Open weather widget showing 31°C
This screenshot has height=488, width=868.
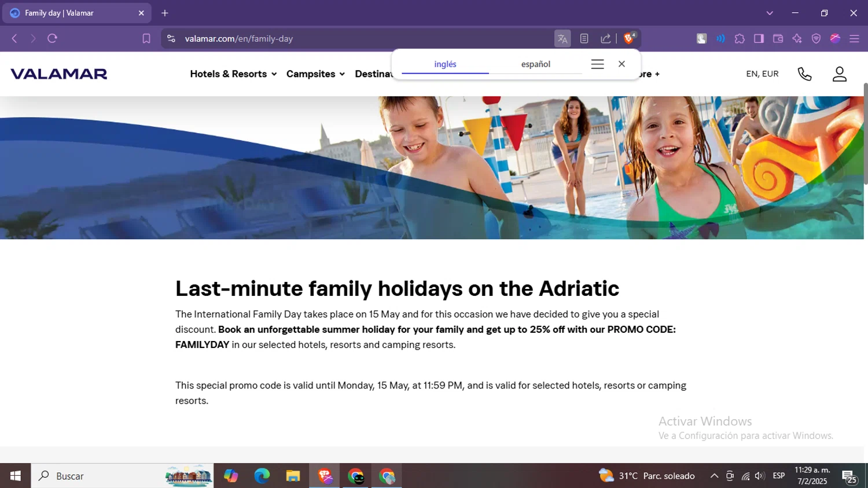tap(647, 476)
